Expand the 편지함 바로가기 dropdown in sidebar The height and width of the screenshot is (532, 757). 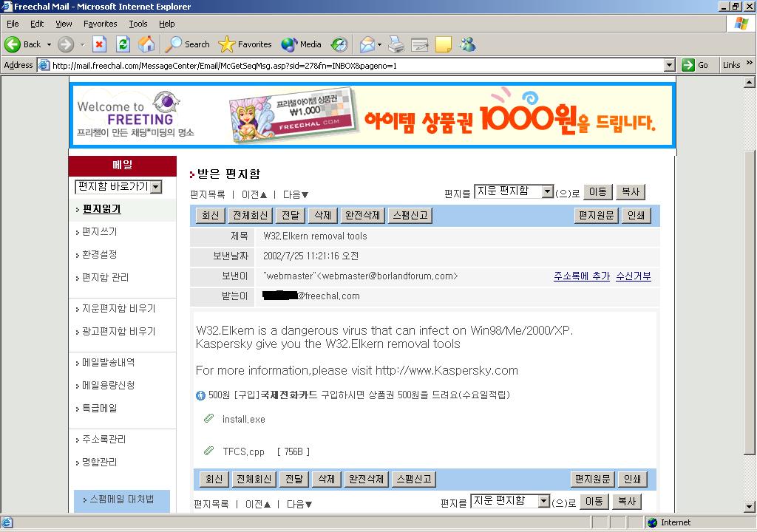coord(155,187)
